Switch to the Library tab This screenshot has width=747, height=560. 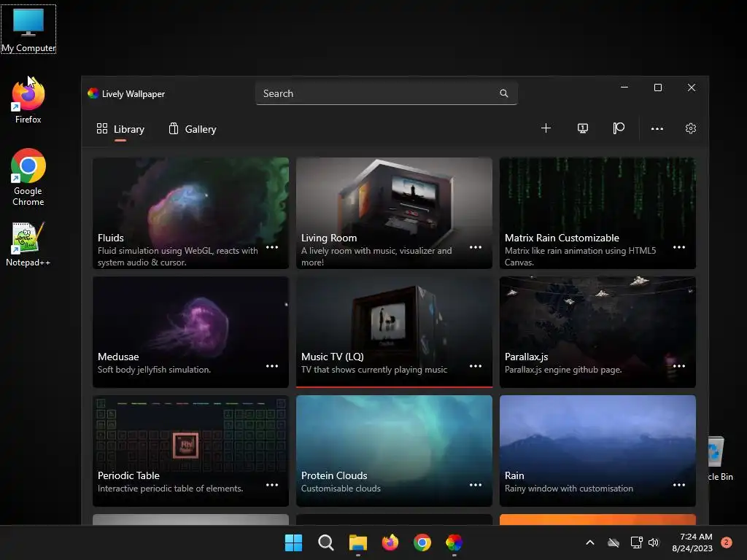pos(120,129)
